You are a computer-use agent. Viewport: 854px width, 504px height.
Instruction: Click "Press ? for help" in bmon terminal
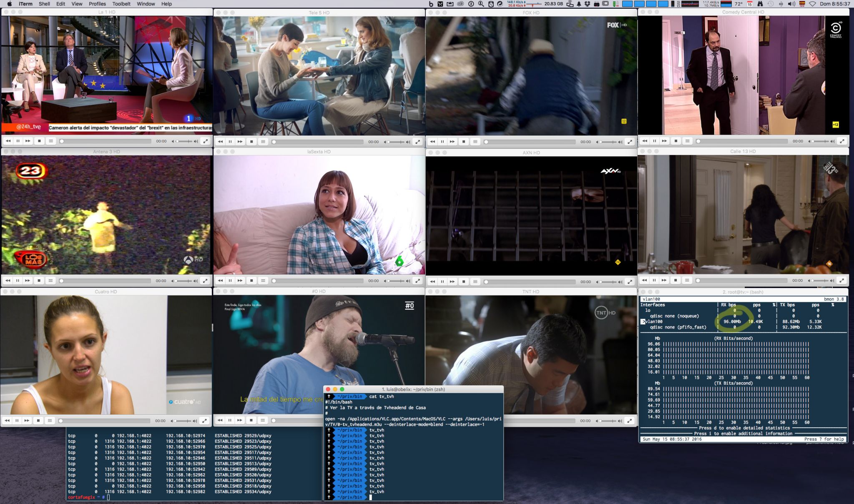(x=824, y=439)
